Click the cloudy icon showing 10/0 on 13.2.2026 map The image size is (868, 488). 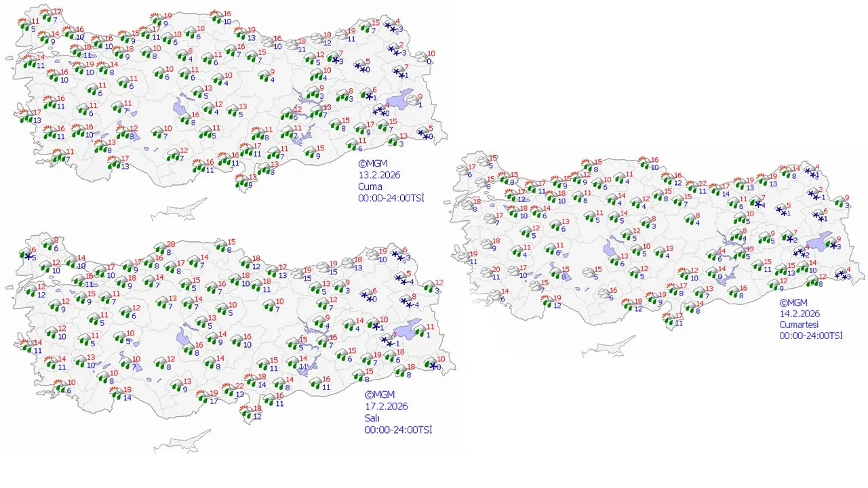click(x=421, y=57)
